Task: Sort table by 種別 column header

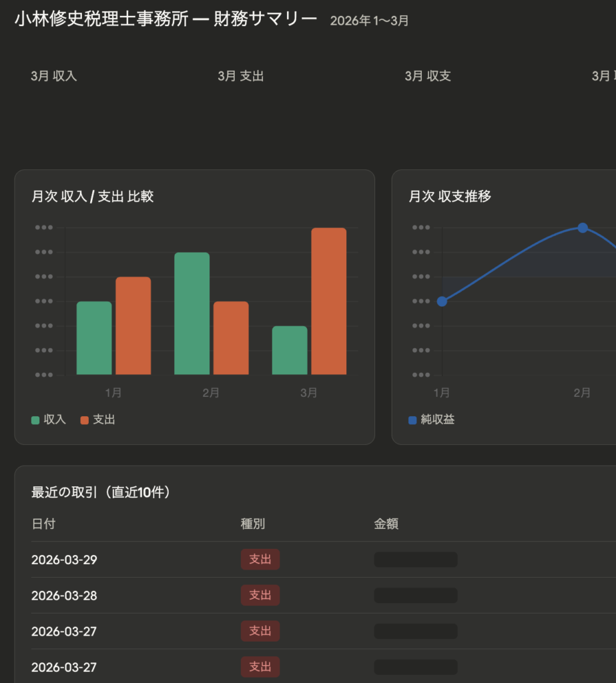Action: pyautogui.click(x=253, y=524)
